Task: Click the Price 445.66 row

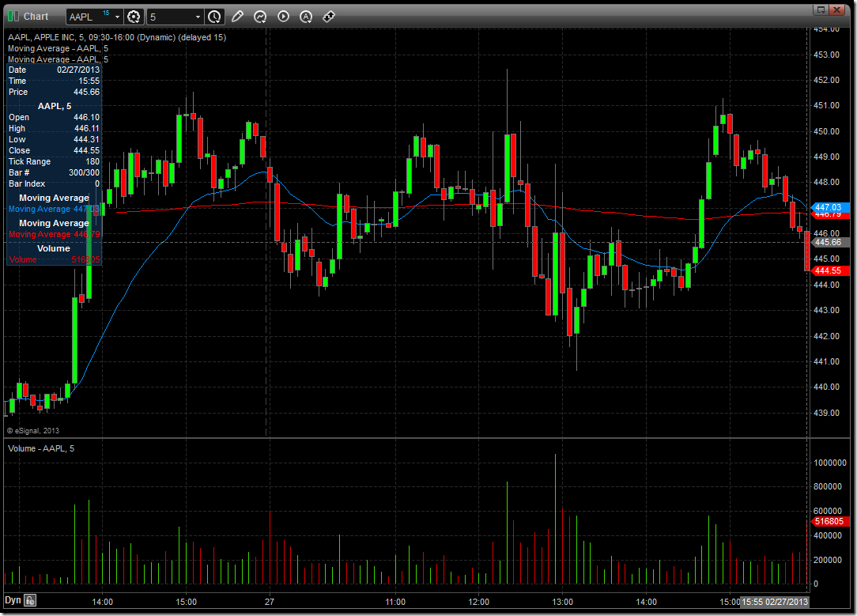Action: tap(54, 92)
